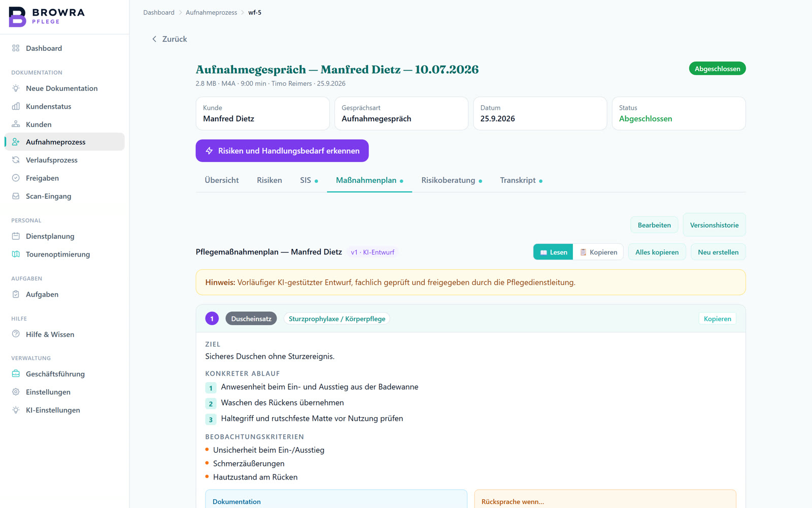Image resolution: width=812 pixels, height=508 pixels.
Task: Click Aufnahmeprozess breadcrumb link
Action: pyautogui.click(x=211, y=12)
